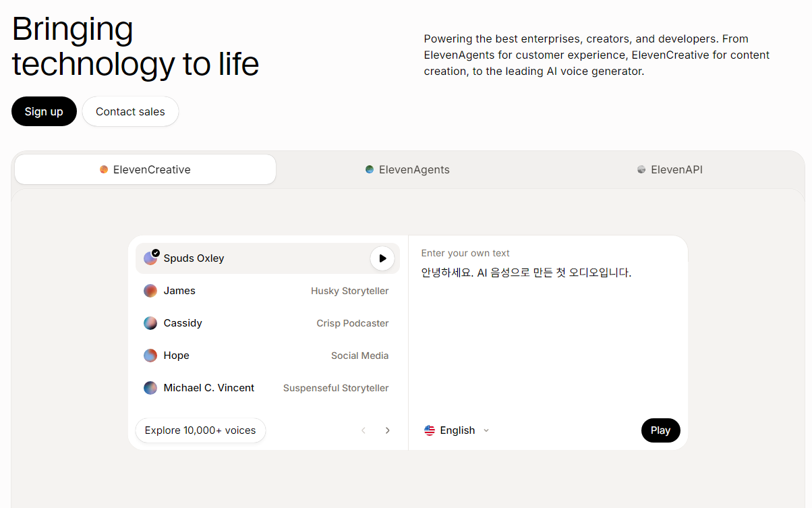Screen dimensions: 812x508
Task: Click the US flag language icon
Action: point(430,430)
